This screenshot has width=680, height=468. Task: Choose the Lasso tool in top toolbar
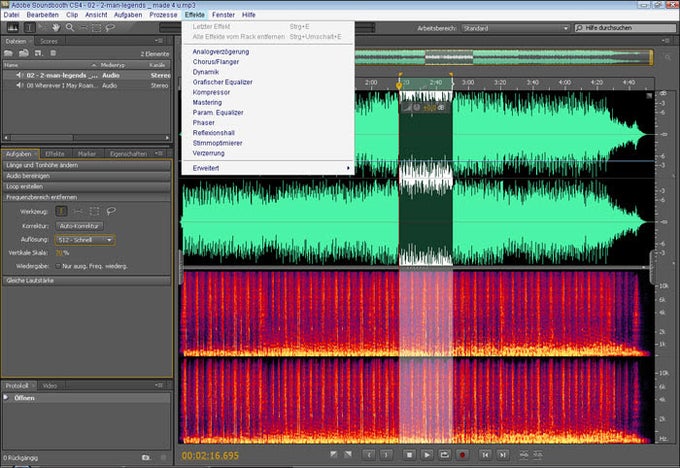(x=111, y=28)
